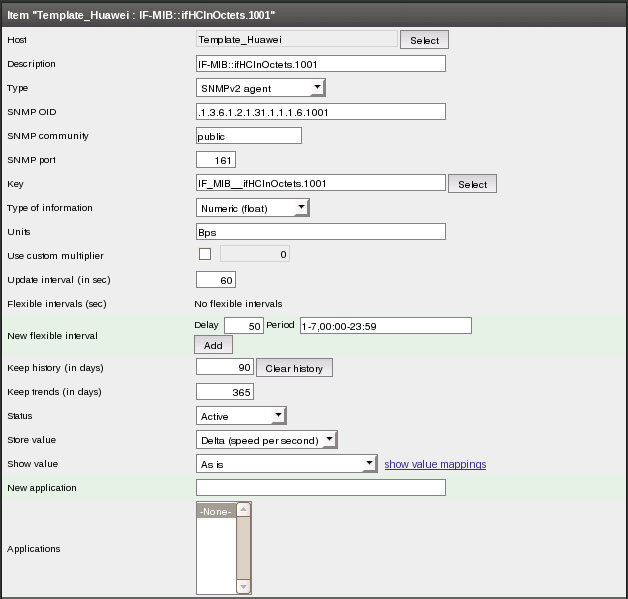Click Select button next to Host field
Screen dimensions: 628x599
click(x=424, y=40)
